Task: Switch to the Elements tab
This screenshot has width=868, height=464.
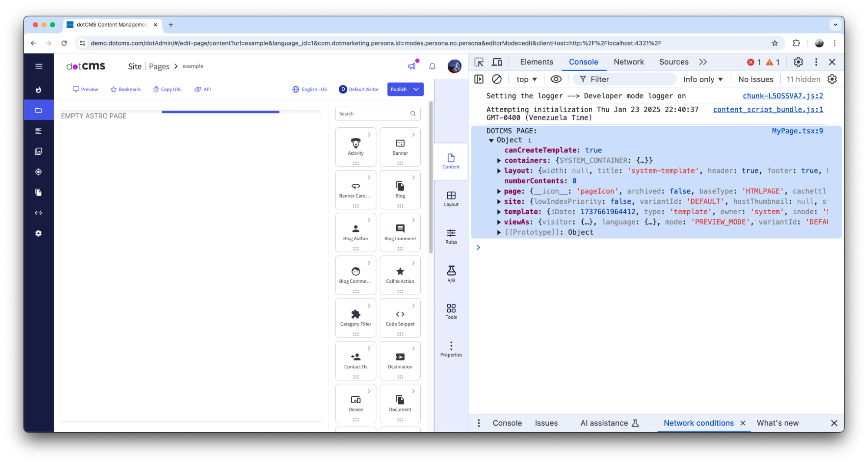Action: [536, 62]
